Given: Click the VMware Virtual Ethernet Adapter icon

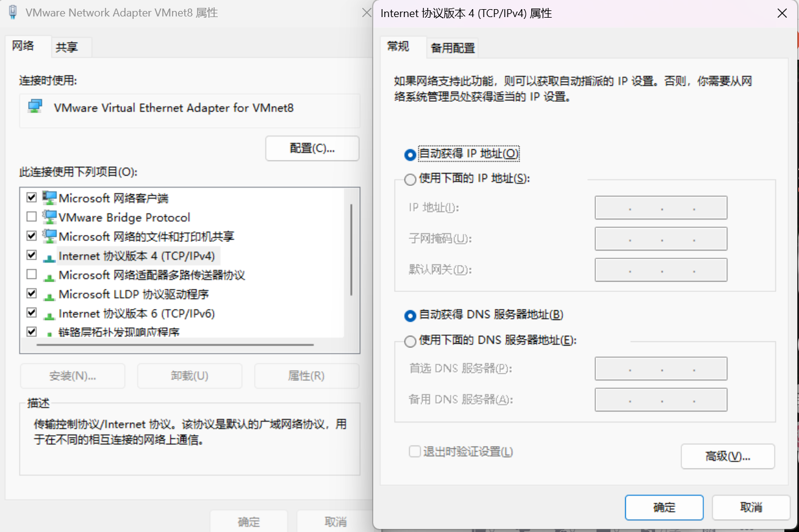Looking at the screenshot, I should coord(35,107).
